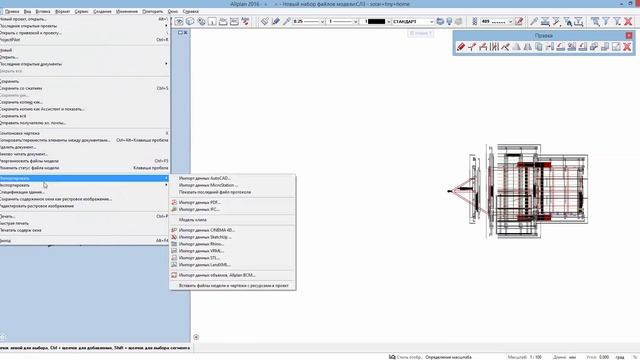This screenshot has height=360, width=640.
Task: Open the black line color dropdown
Action: 388,22
